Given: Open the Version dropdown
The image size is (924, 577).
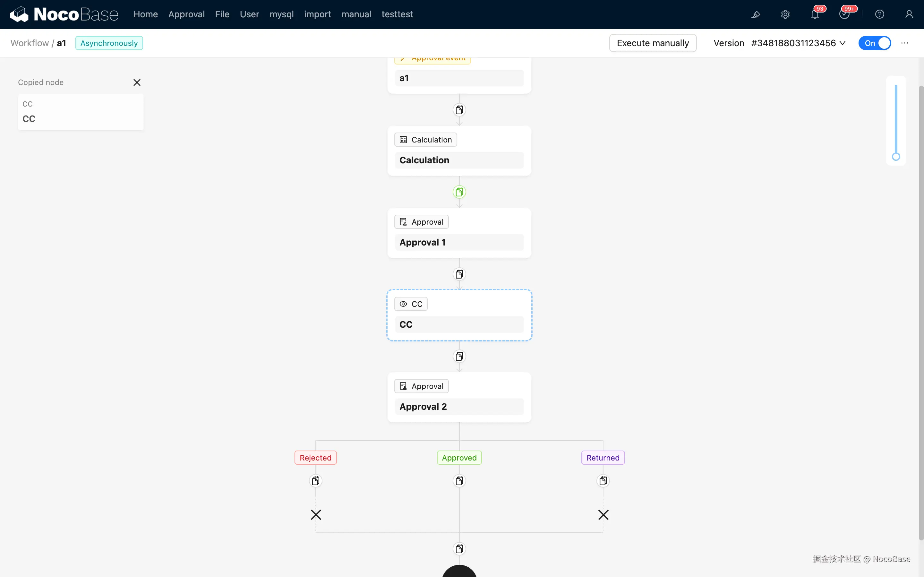Looking at the screenshot, I should (x=798, y=43).
